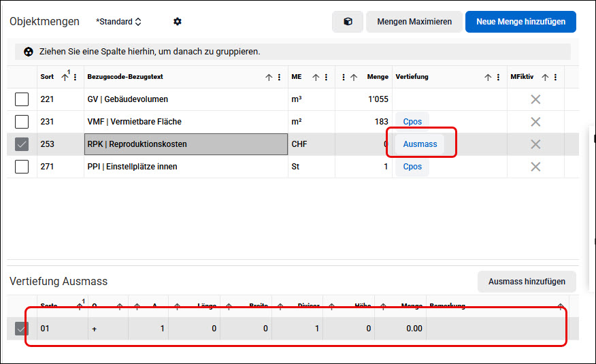This screenshot has width=596, height=364.
Task: Select the RPK | Reproduktionskosten cell
Action: point(186,144)
